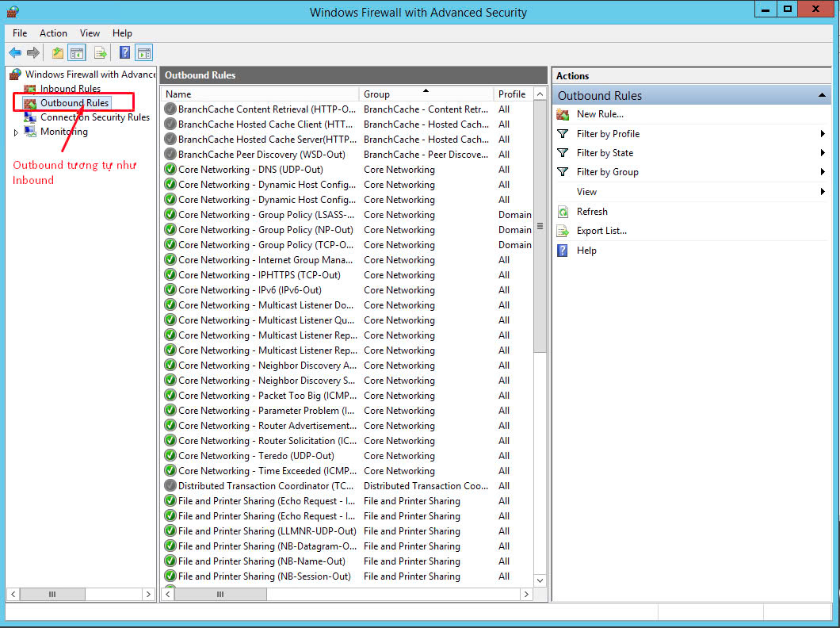Screen dimensions: 840x628
Task: Click New Rule... in Actions pane
Action: [x=600, y=114]
